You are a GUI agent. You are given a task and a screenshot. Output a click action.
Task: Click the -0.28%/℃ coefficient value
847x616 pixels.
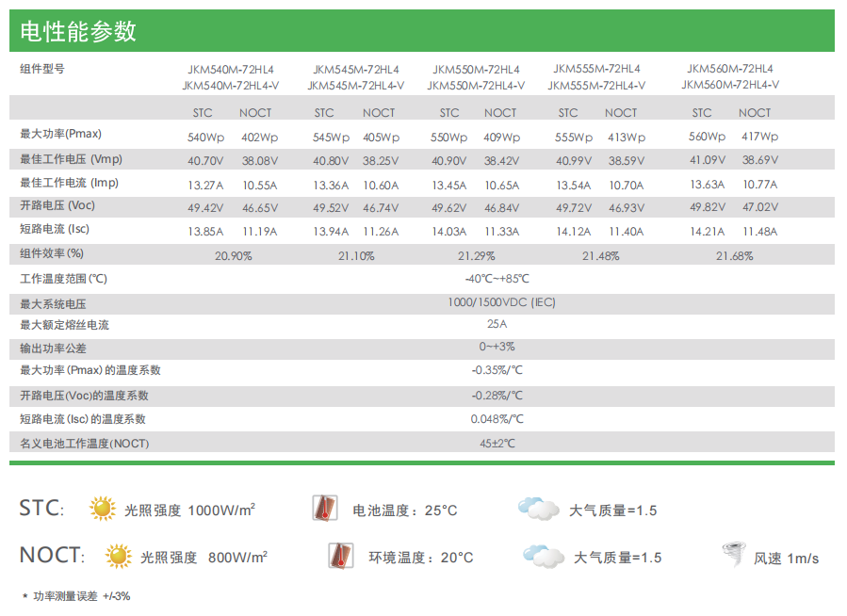tap(497, 396)
